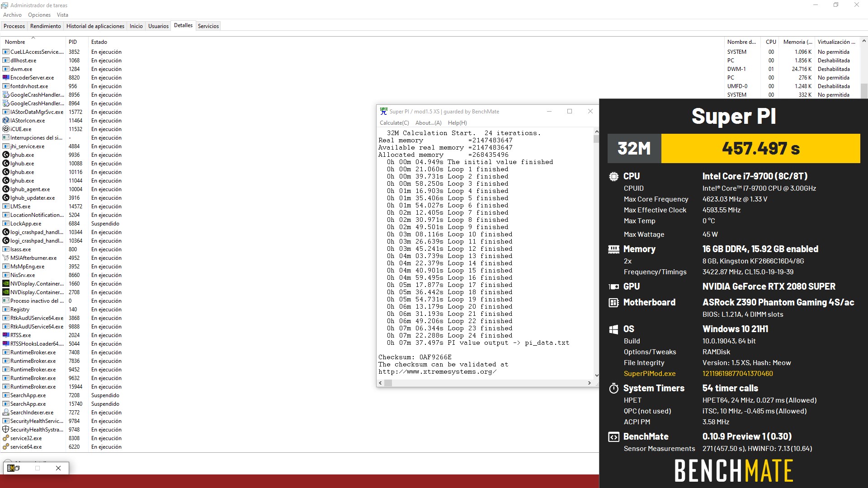868x488 pixels.
Task: Select the SearchIndexer.exe icon
Action: pos(6,413)
